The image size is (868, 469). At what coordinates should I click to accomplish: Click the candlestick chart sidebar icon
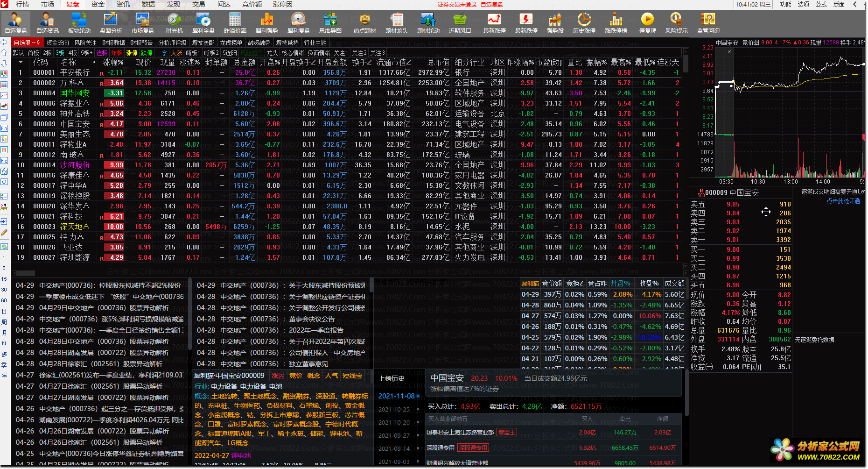tap(4, 107)
